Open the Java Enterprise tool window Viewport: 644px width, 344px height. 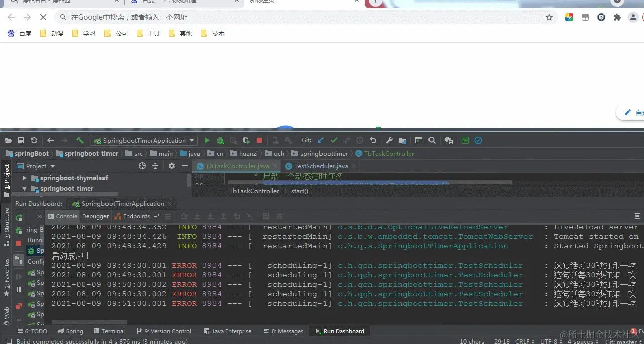point(228,331)
